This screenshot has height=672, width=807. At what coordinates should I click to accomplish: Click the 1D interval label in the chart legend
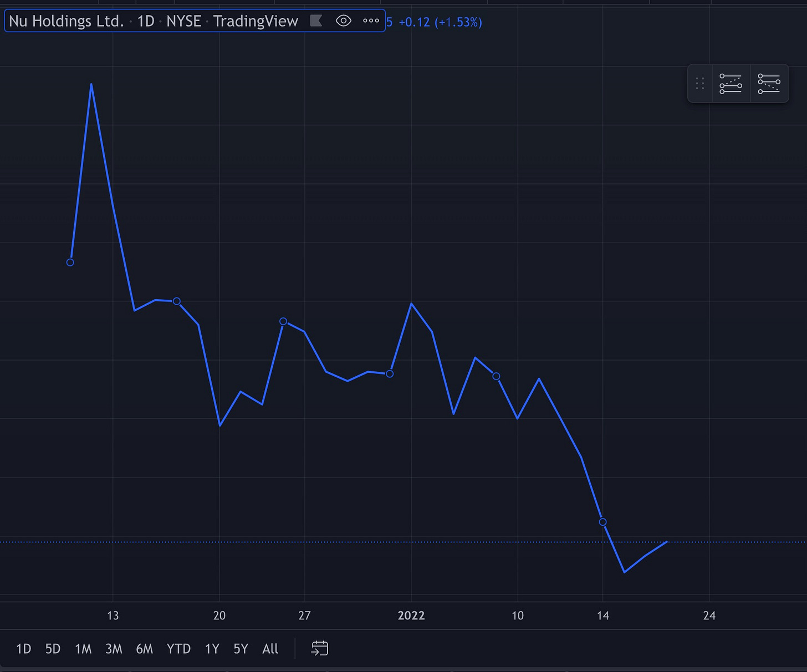146,21
